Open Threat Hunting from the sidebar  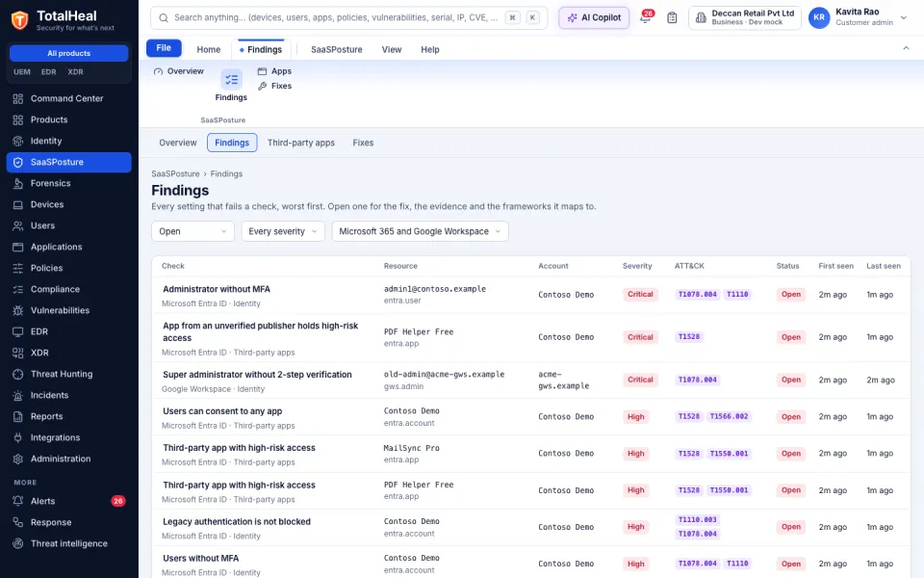(x=69, y=375)
